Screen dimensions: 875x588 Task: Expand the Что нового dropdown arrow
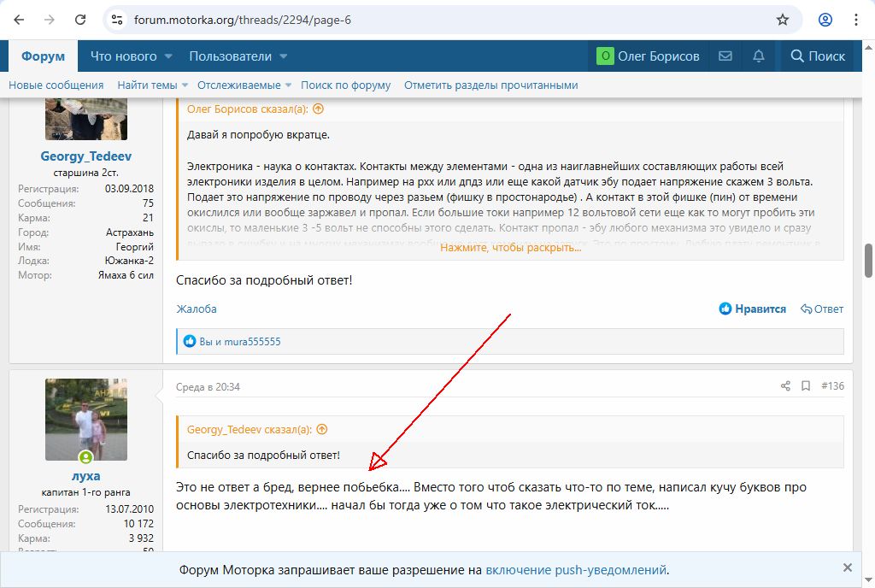(168, 56)
